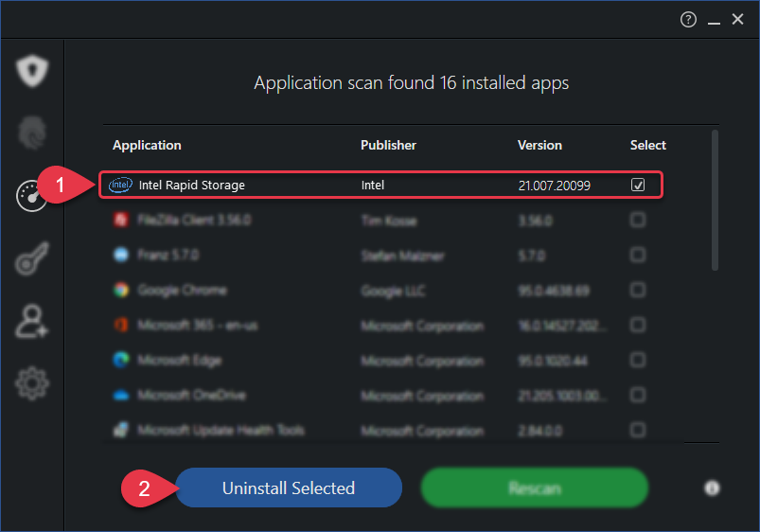Click the Microsoft OneDrive app icon

[121, 396]
